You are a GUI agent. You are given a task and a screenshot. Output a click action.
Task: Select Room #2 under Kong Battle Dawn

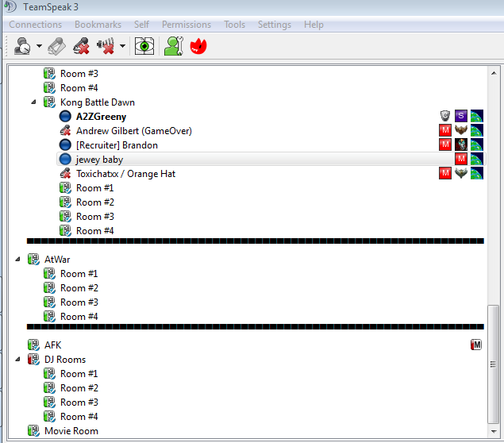94,202
